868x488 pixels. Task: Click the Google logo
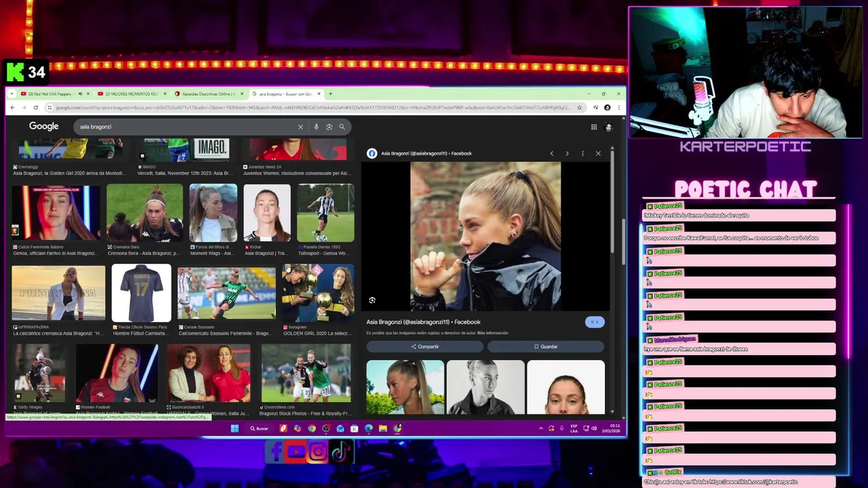pyautogui.click(x=43, y=126)
